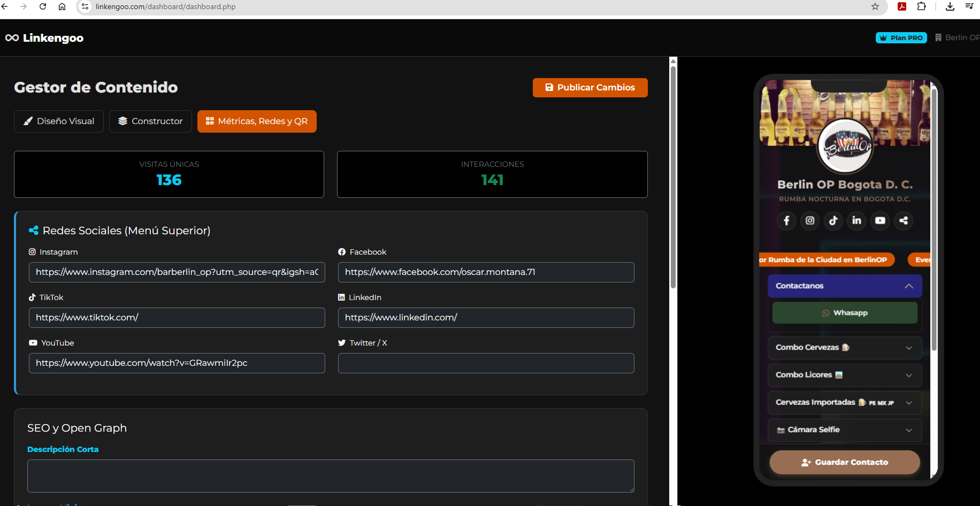Viewport: 980px width, 506px height.
Task: Click the Publicar Cambios button
Action: point(590,88)
